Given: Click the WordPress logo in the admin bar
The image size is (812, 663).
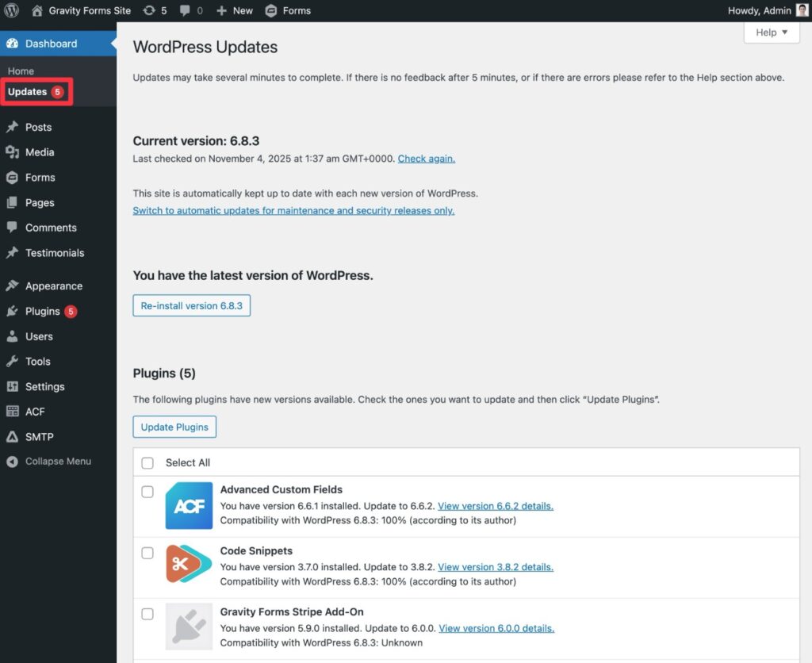Looking at the screenshot, I should pyautogui.click(x=10, y=10).
